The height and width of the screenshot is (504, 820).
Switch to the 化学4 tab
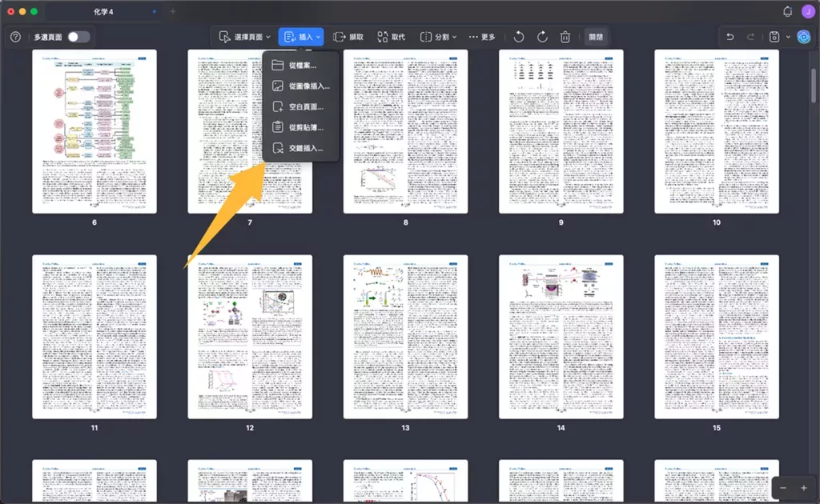point(103,11)
